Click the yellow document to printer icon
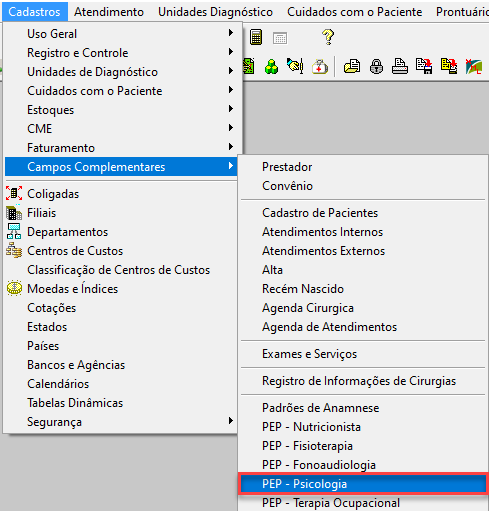489x511 pixels. [x=449, y=66]
